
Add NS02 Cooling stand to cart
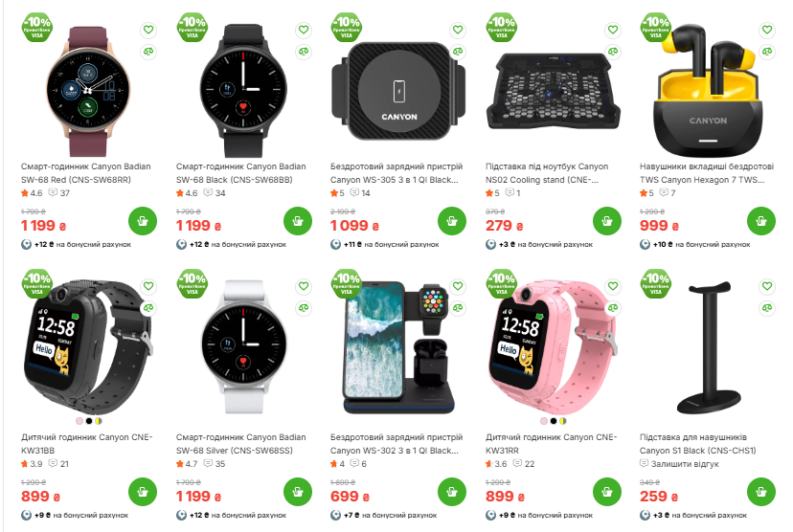[607, 221]
